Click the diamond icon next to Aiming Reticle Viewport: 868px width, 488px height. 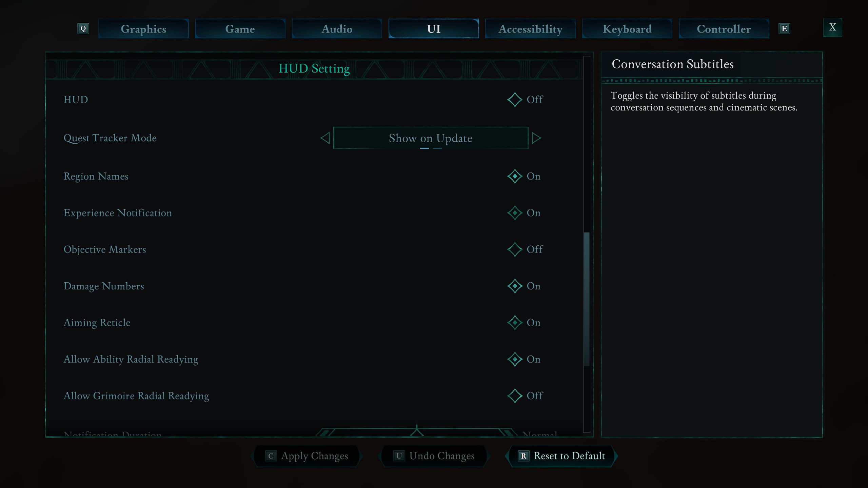tap(514, 322)
